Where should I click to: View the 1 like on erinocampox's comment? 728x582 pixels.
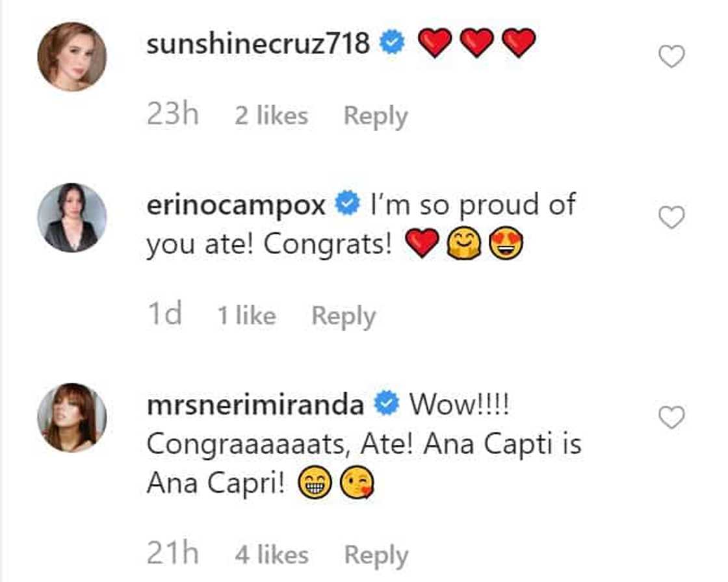tap(246, 316)
